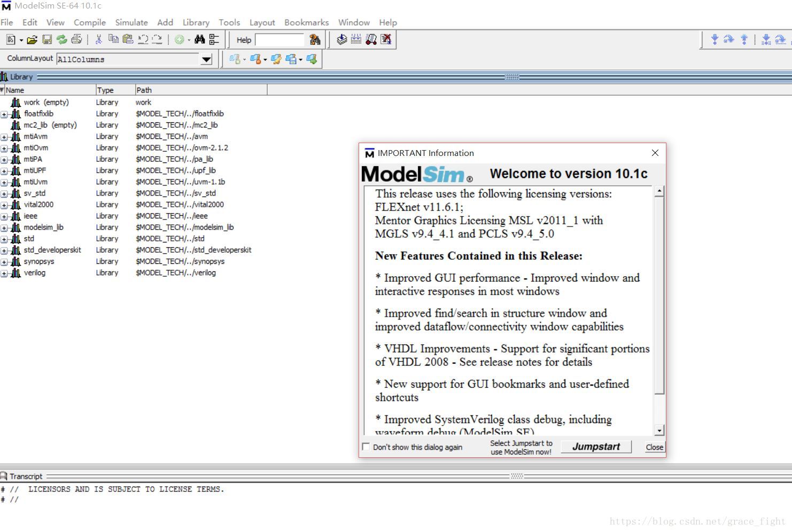Image resolution: width=792 pixels, height=532 pixels.
Task: Open the Bookmarks menu
Action: tap(307, 22)
